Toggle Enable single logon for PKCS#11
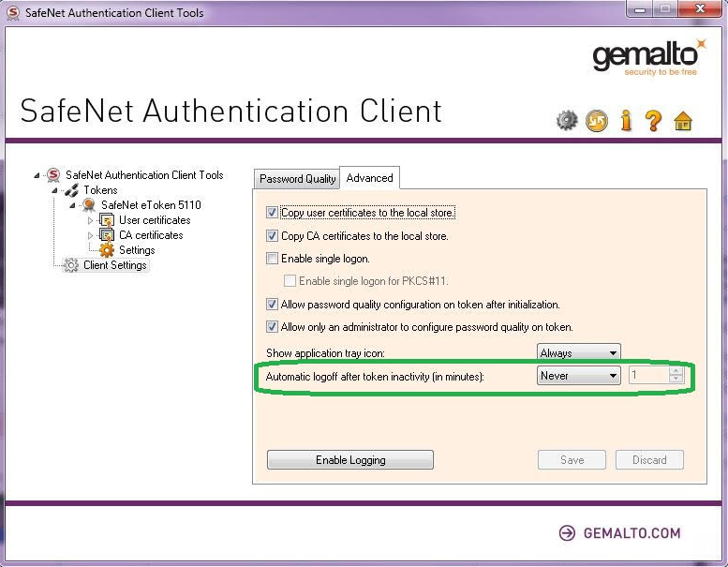This screenshot has height=567, width=728. coord(290,280)
